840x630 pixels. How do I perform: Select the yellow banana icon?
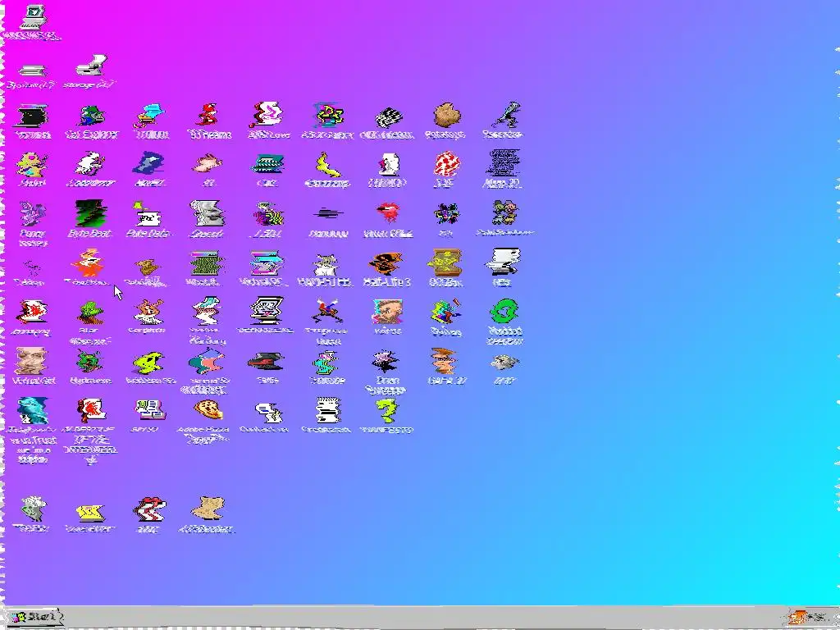(x=328, y=164)
